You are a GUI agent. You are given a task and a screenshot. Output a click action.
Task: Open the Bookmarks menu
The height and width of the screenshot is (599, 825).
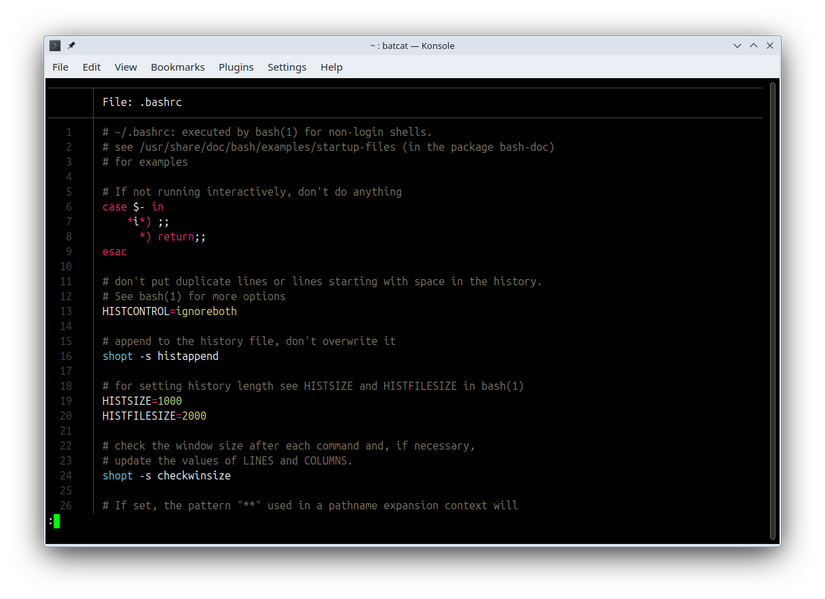tap(177, 67)
